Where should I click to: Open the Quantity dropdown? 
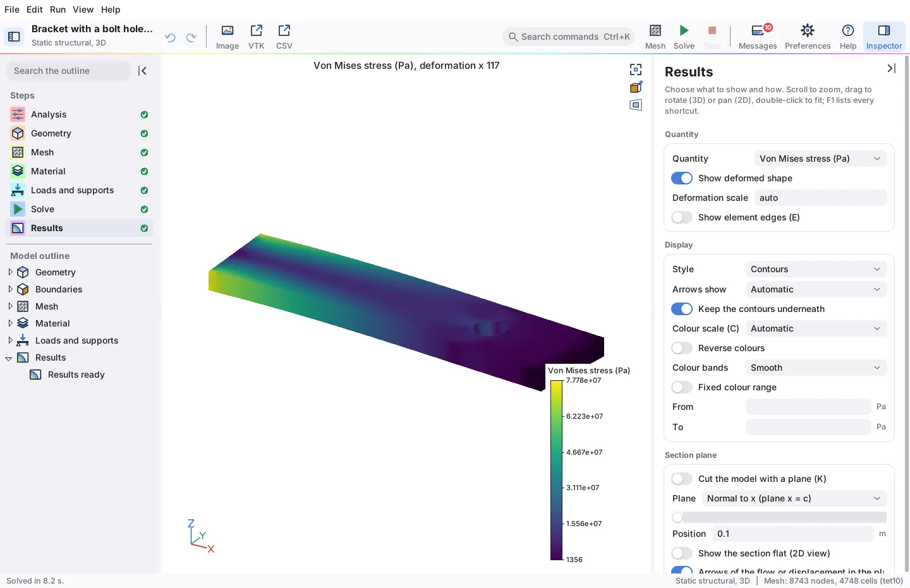point(820,159)
